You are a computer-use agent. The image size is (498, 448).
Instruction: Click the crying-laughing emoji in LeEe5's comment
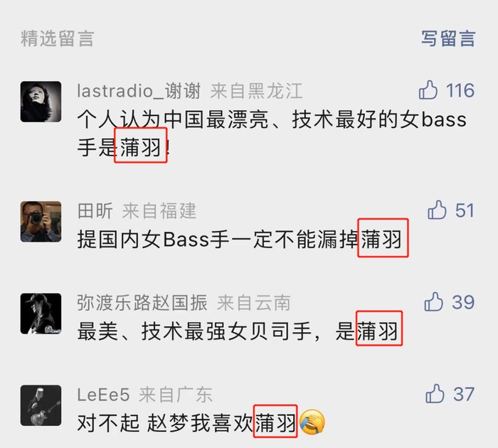(x=312, y=422)
